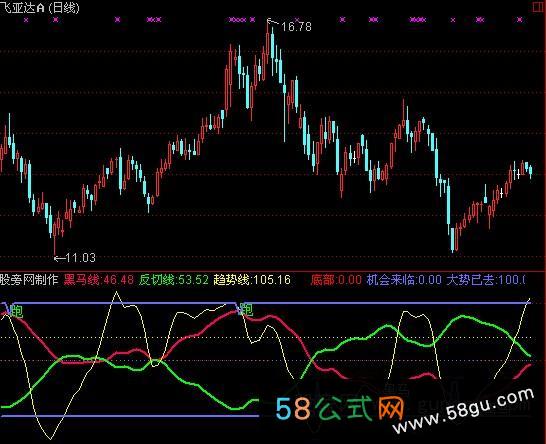Click the arrow beside the 16.78 high

(x=273, y=22)
